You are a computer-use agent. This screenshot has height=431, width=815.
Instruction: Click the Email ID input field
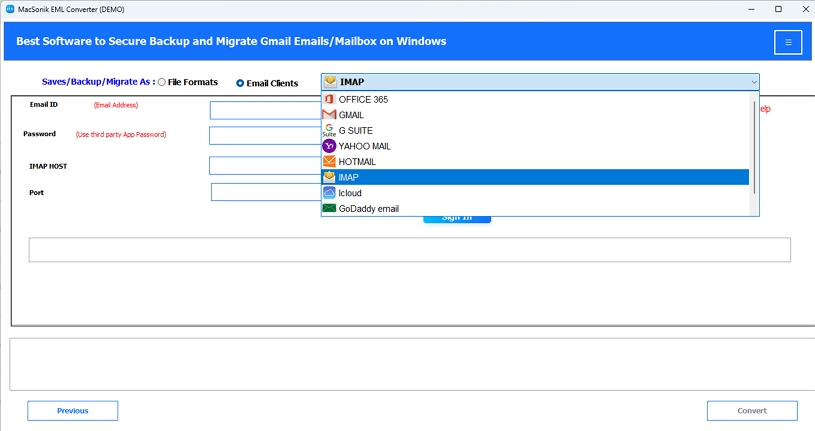266,110
